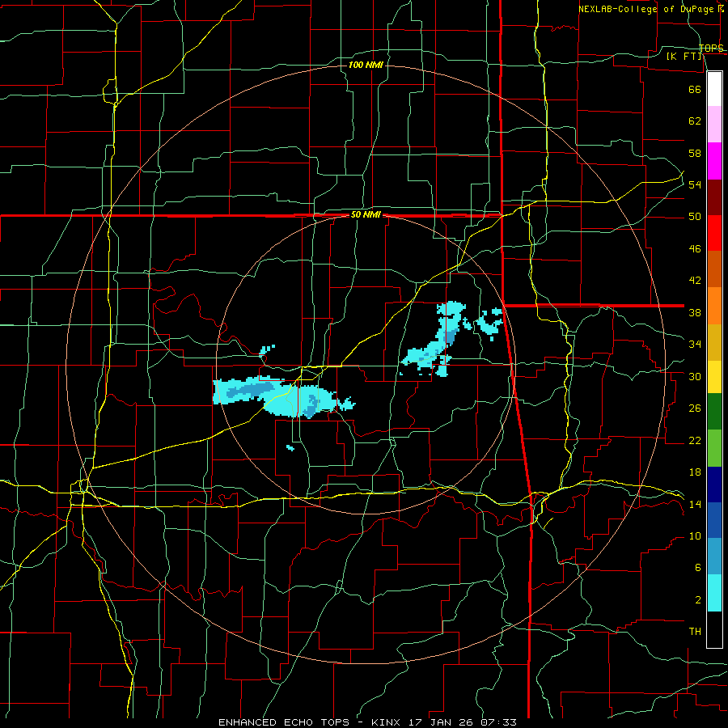Select the "[K FT]" units label
Viewport: 728px width, 728px height.
tap(684, 56)
